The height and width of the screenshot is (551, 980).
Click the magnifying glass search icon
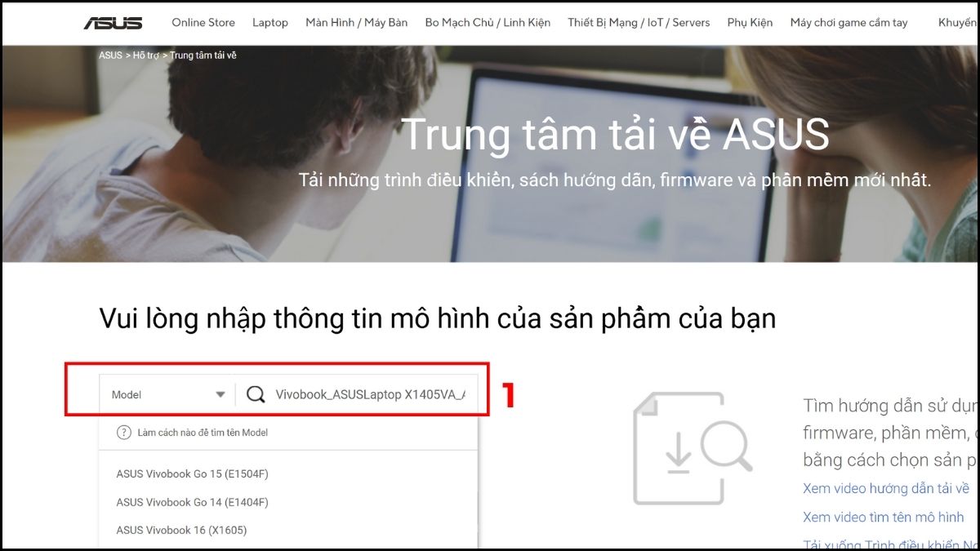coord(256,394)
